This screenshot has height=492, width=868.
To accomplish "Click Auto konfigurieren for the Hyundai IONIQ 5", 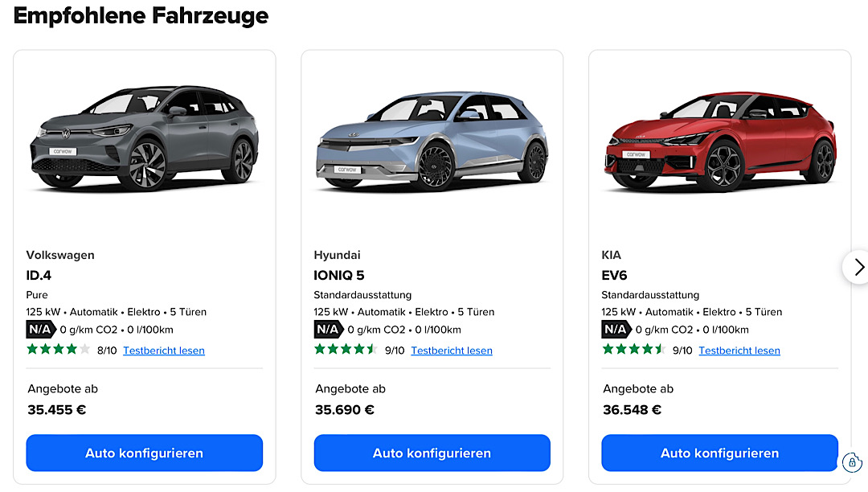I will pyautogui.click(x=432, y=453).
